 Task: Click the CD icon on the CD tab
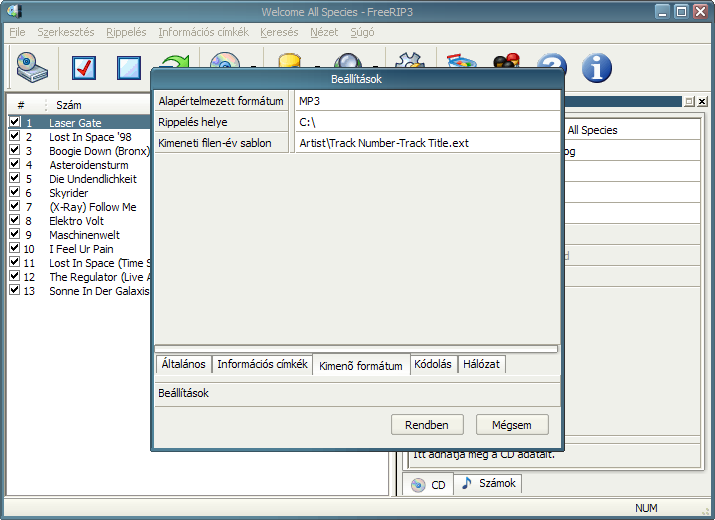(x=418, y=484)
